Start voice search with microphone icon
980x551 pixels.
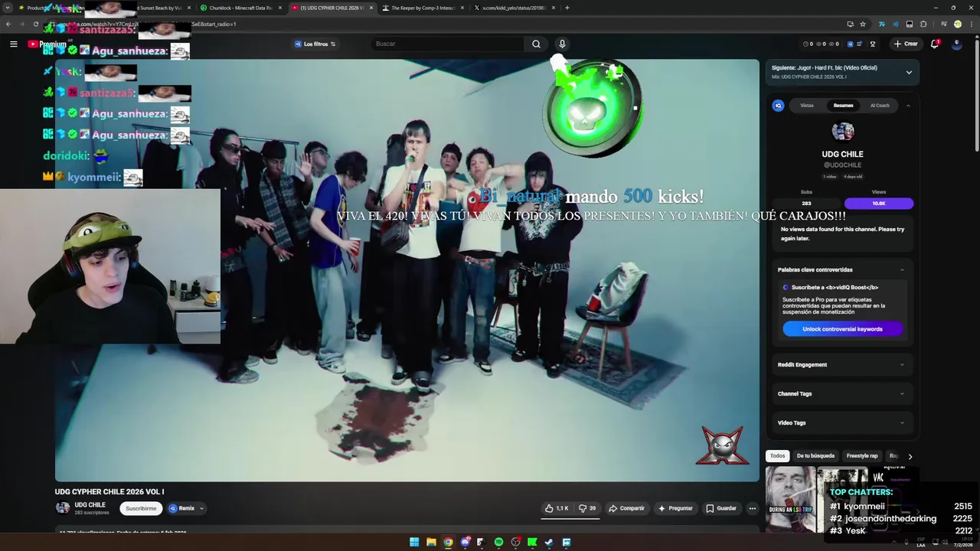tap(562, 44)
